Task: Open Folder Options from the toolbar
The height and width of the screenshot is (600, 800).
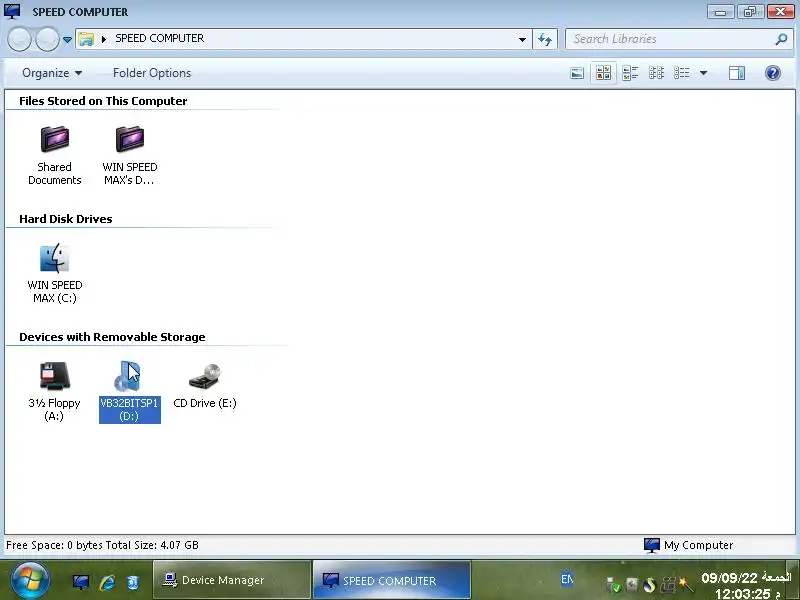Action: pyautogui.click(x=152, y=73)
